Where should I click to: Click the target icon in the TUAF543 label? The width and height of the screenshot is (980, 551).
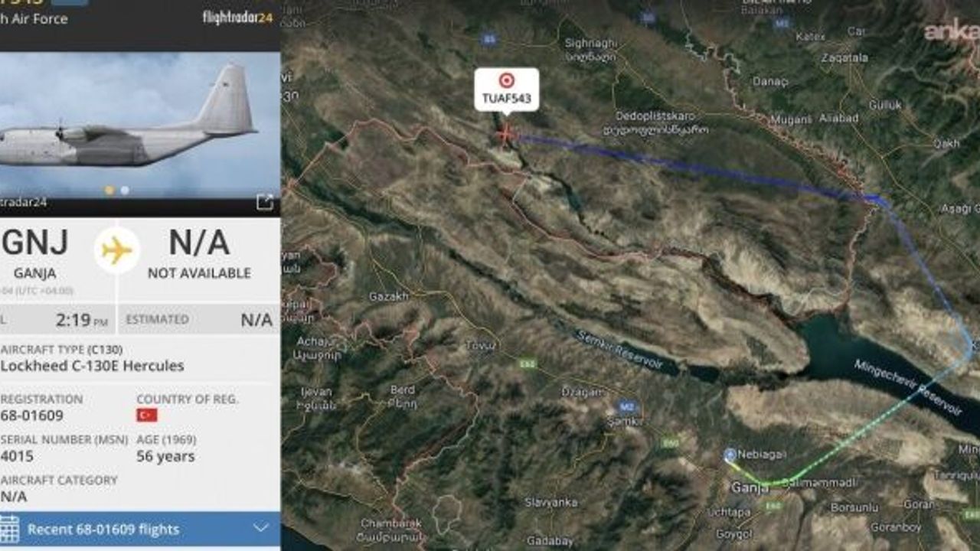pyautogui.click(x=506, y=80)
